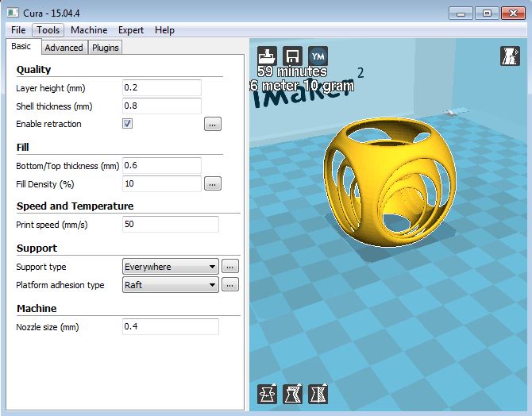This screenshot has height=416, width=532.
Task: Click the Print speed input field
Action: 171,225
